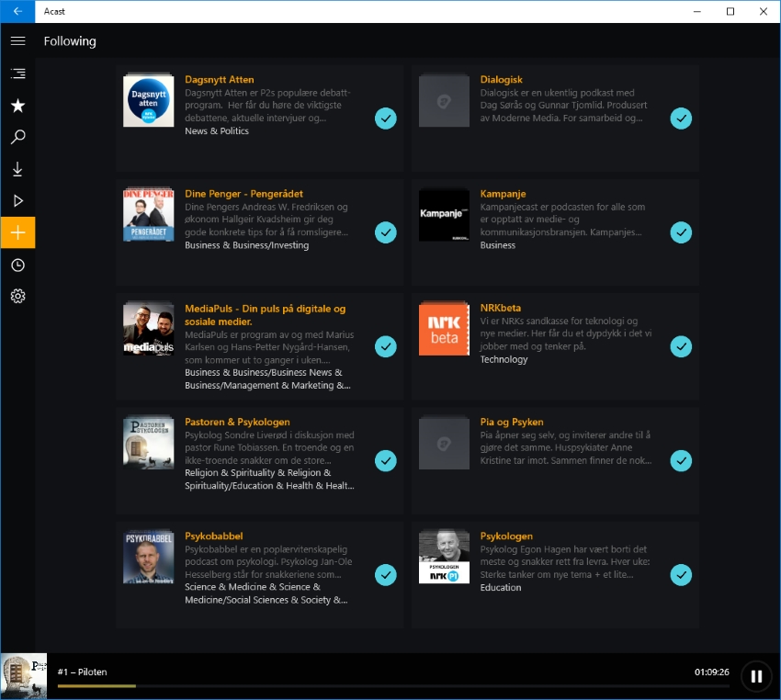
Task: Open the search magnifier in sidebar
Action: (x=17, y=137)
